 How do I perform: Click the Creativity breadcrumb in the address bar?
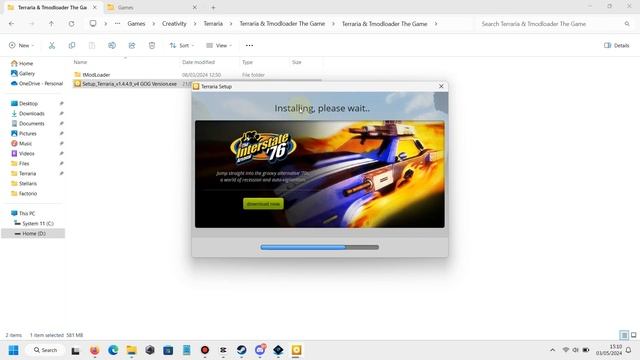[x=174, y=24]
